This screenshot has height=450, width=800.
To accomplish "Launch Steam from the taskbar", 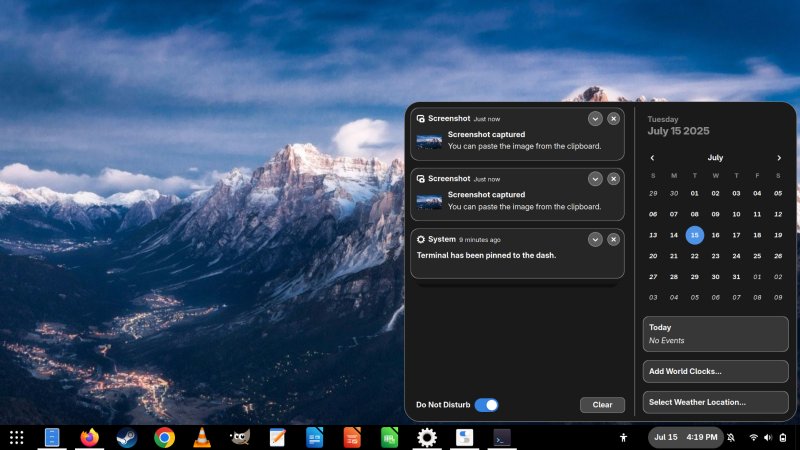I will coord(127,437).
